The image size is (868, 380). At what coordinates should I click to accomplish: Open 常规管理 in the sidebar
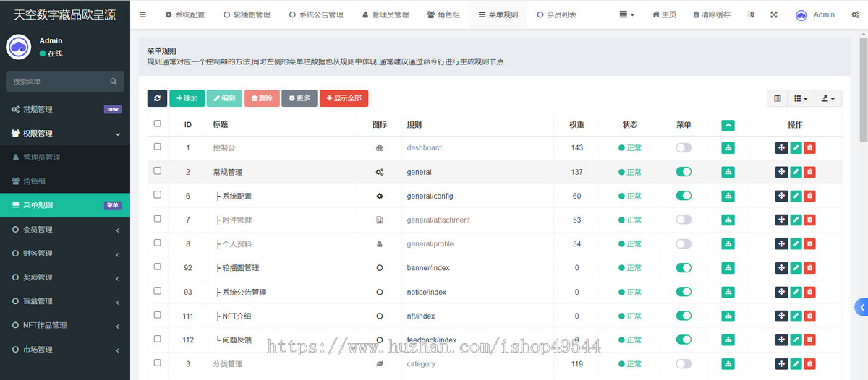pyautogui.click(x=65, y=109)
